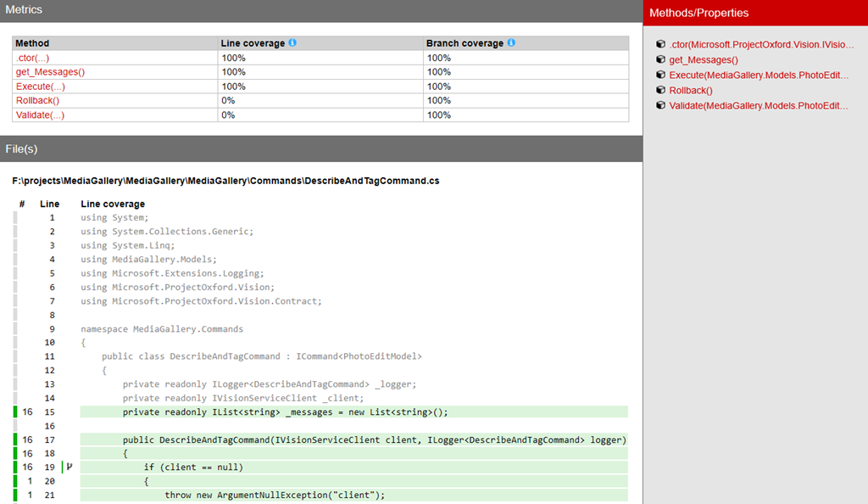Viewport: 868px width, 504px height.
Task: Open the .ctor(...) link in Metrics table
Action: tap(31, 58)
